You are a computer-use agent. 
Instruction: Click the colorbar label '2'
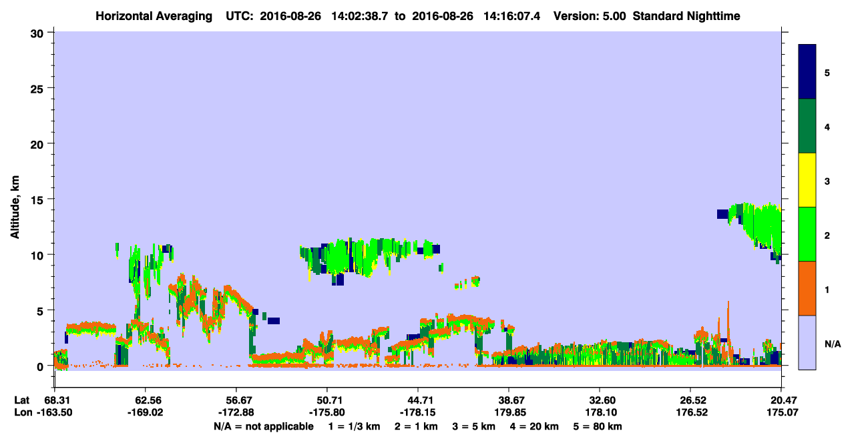tap(827, 235)
